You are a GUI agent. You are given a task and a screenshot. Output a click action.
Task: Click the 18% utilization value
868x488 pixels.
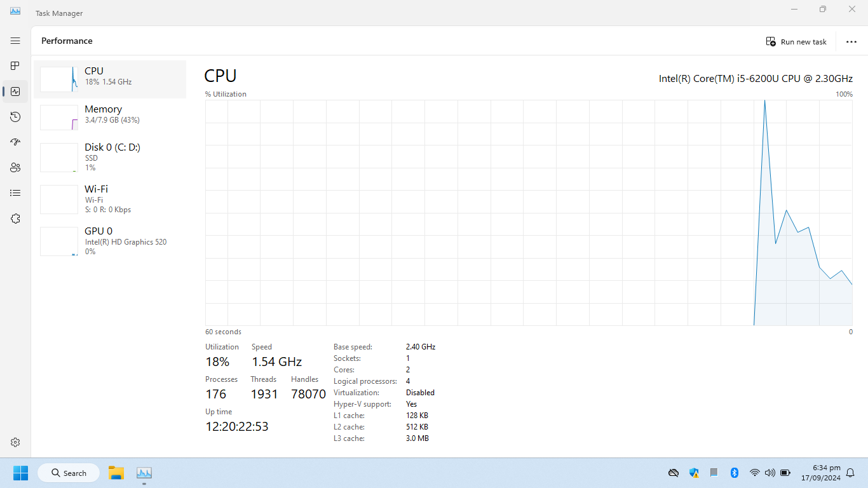[217, 362]
